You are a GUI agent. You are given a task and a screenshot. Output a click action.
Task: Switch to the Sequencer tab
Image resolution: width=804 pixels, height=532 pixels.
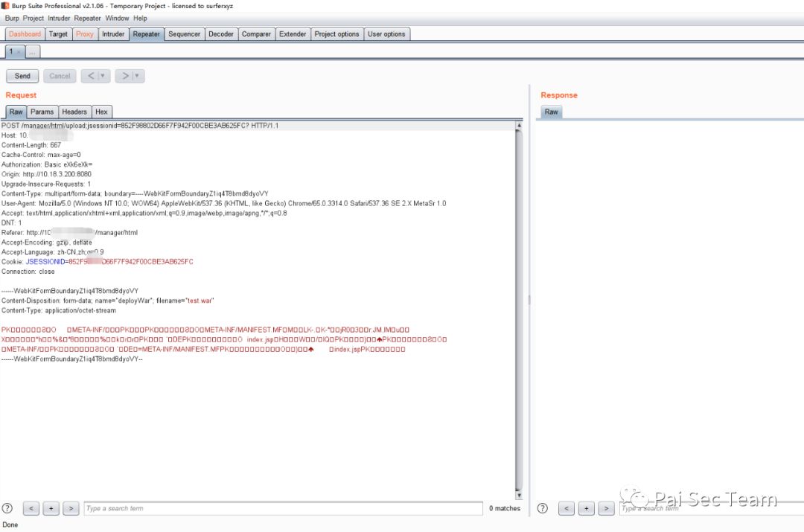click(184, 33)
